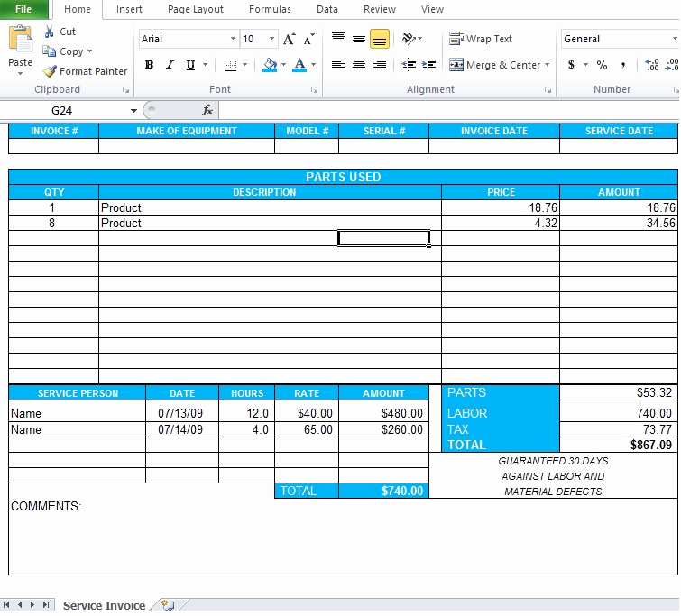681x616 pixels.
Task: Switch to Page Layout tab
Action: point(196,9)
